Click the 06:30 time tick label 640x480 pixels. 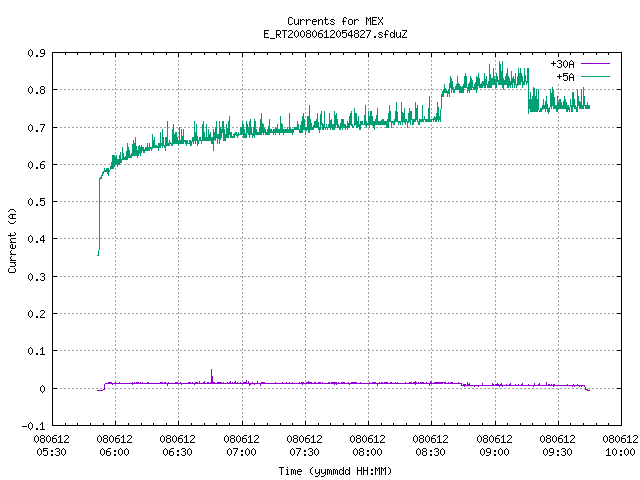(x=178, y=452)
